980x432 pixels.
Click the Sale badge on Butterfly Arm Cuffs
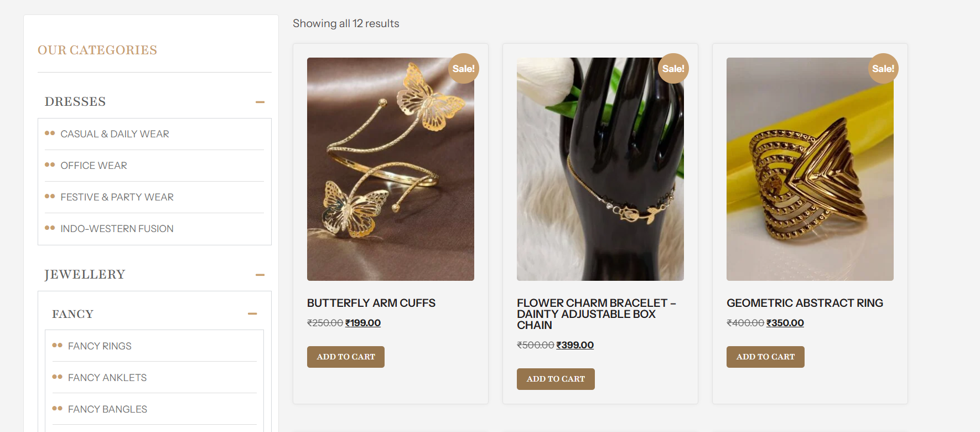[463, 69]
